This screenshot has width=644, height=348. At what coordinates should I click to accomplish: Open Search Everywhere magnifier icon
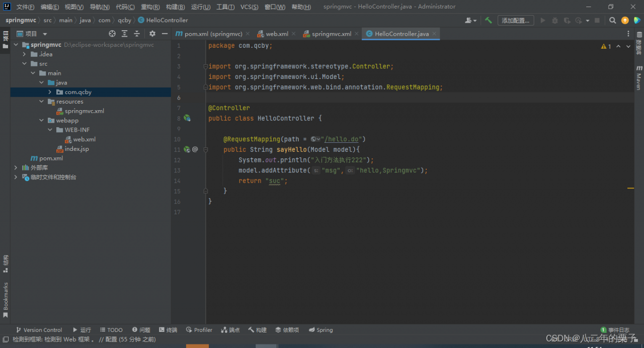612,21
